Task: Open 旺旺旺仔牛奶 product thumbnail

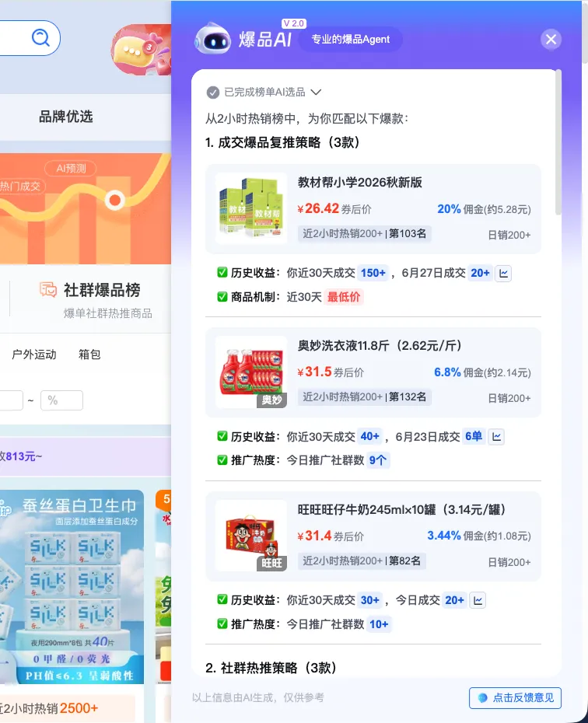Action: [251, 536]
